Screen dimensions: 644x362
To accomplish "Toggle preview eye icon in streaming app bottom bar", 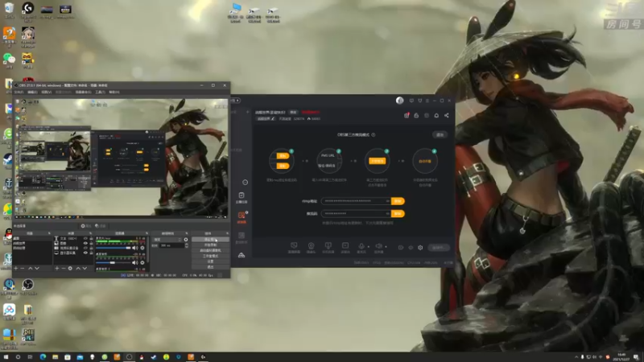I will (x=411, y=248).
